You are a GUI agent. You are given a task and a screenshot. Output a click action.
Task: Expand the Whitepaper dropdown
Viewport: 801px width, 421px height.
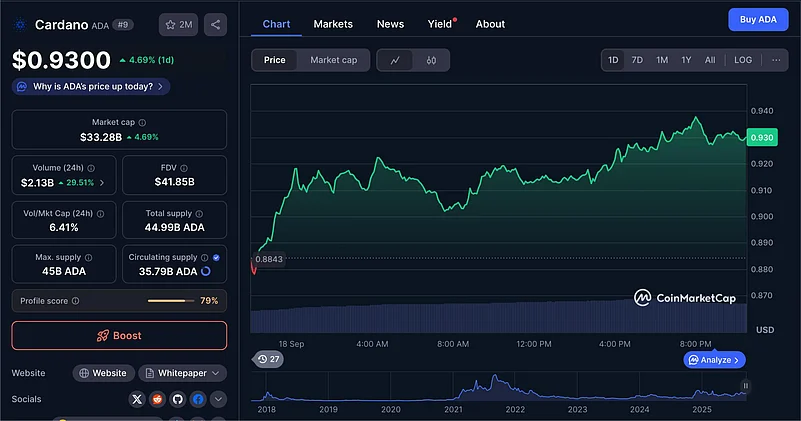(x=182, y=373)
